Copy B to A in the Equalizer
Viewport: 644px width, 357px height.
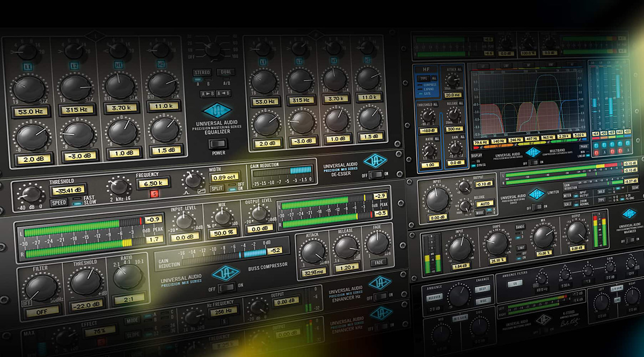click(x=224, y=94)
